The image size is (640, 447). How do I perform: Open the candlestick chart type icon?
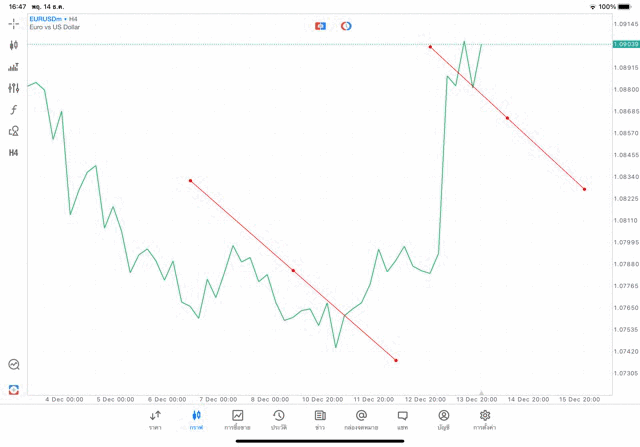point(14,45)
